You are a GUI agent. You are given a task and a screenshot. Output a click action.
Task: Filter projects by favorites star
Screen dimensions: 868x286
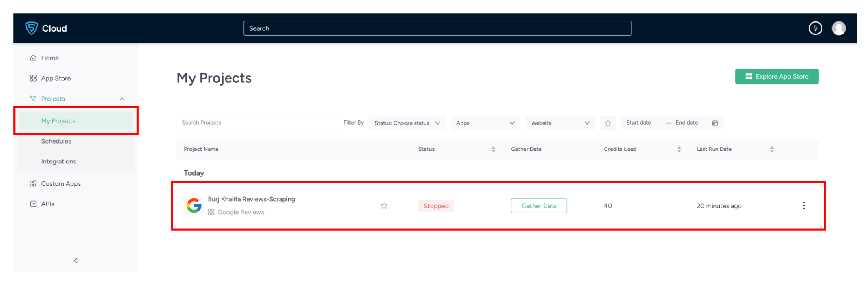click(608, 123)
